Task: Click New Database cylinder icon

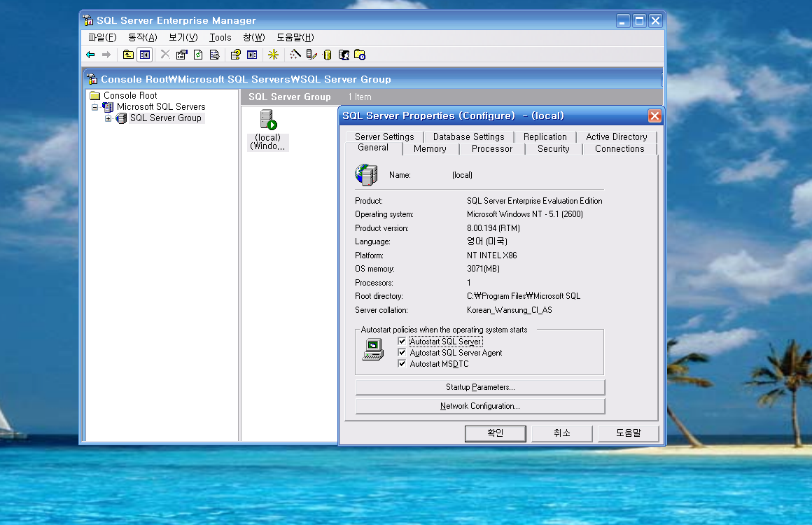Action: (328, 55)
